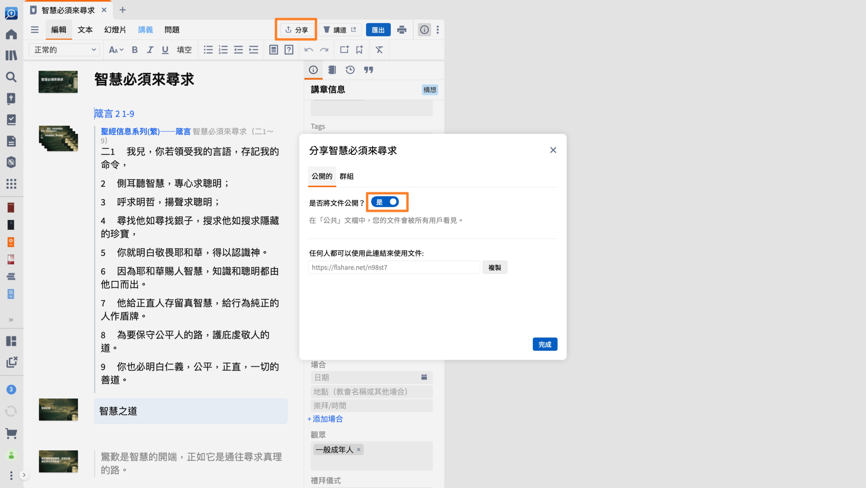The width and height of the screenshot is (868, 488).
Task: Click the print icon
Action: 402,30
